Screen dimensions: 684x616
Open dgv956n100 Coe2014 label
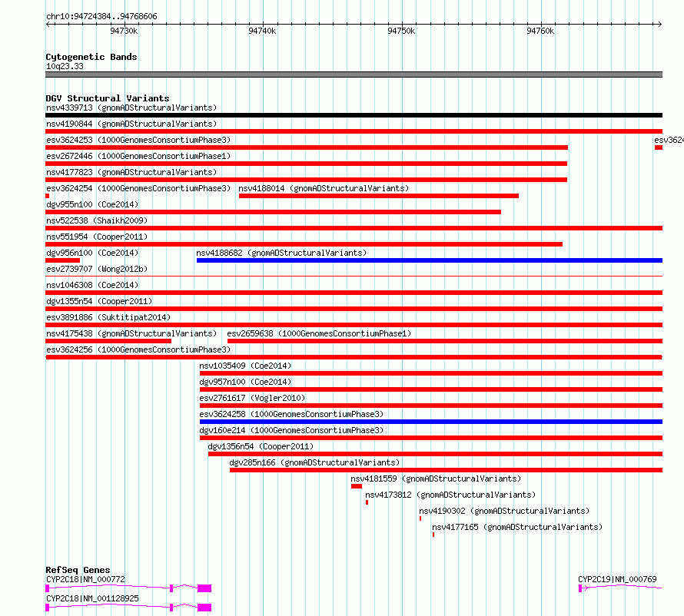(92, 253)
